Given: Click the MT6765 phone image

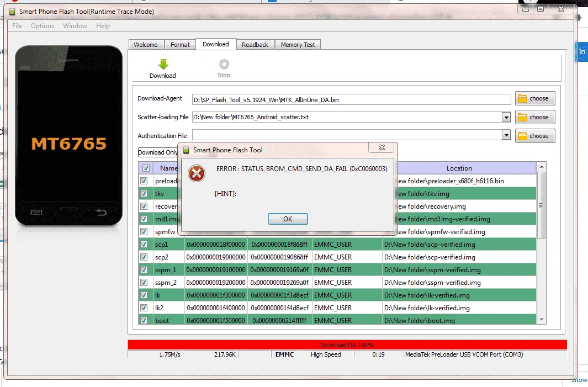Looking at the screenshot, I should pyautogui.click(x=68, y=136).
